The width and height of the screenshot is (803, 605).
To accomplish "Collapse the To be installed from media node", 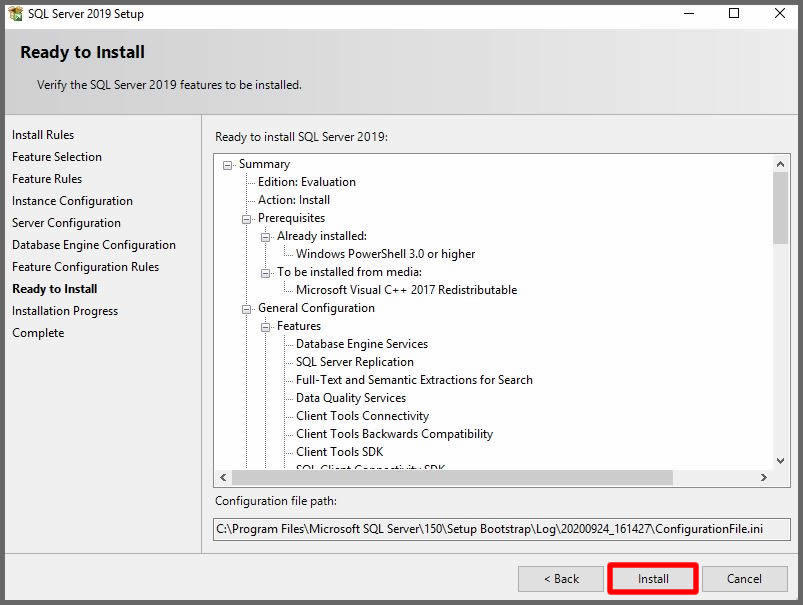I will (266, 272).
